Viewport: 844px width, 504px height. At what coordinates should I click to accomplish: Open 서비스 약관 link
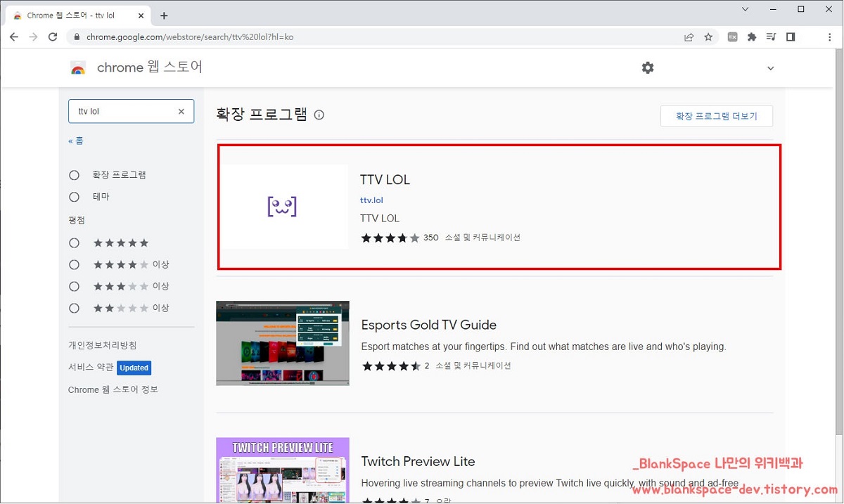[91, 367]
